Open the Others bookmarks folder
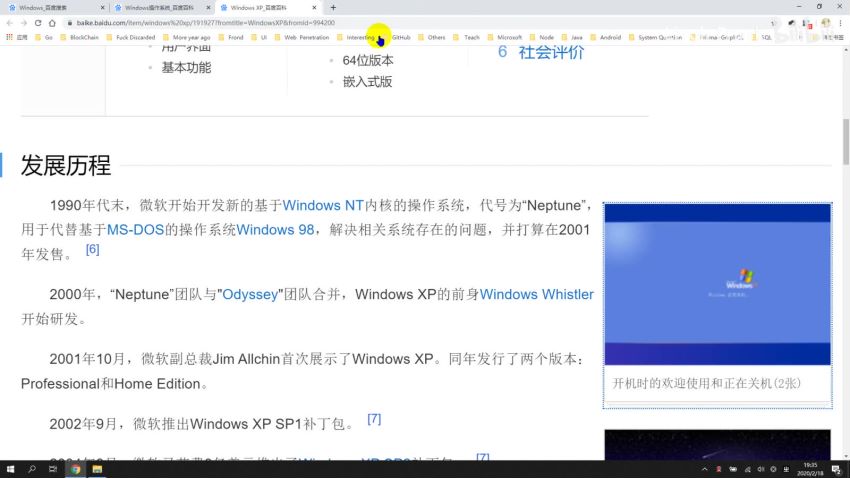The image size is (850, 478). click(432, 37)
